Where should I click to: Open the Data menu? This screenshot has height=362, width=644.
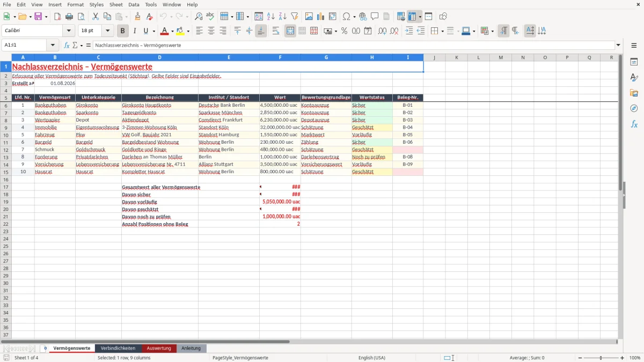(x=134, y=4)
